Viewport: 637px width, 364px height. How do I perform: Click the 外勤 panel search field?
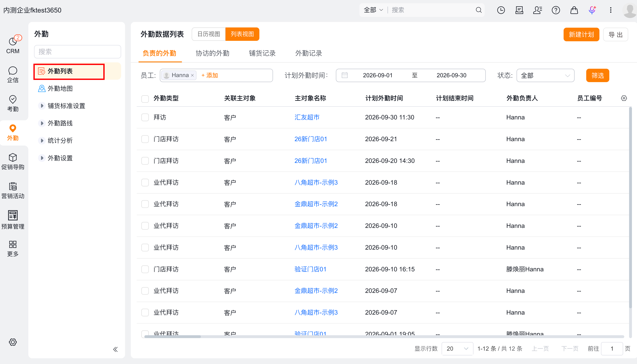click(77, 52)
